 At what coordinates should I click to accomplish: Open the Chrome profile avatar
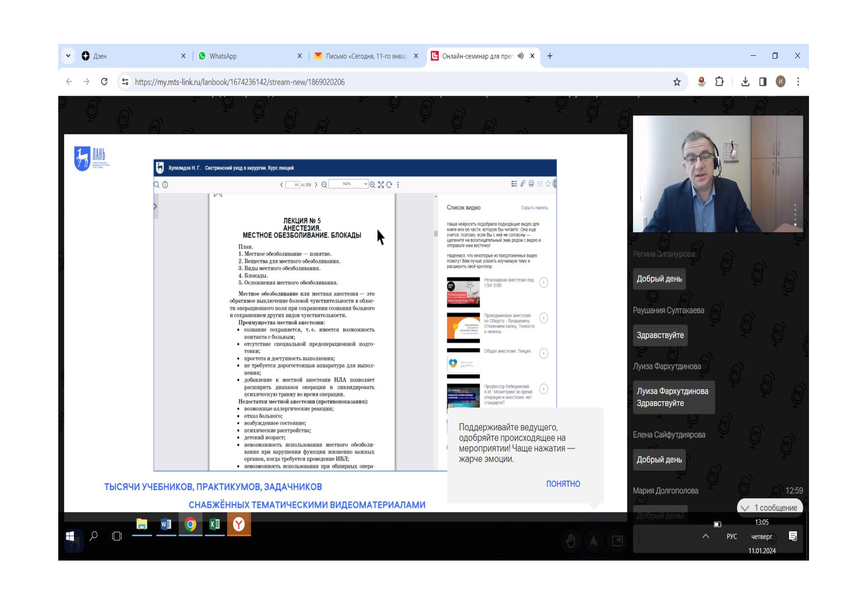[780, 82]
